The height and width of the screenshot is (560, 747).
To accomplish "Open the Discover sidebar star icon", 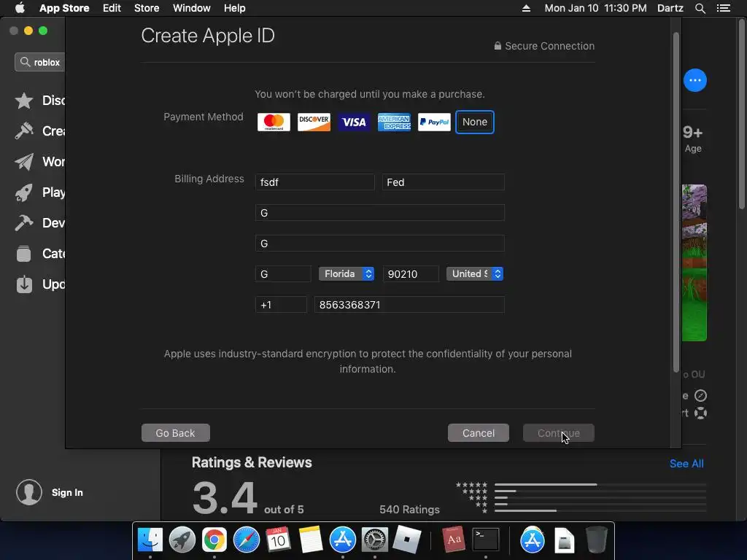I will tap(24, 101).
